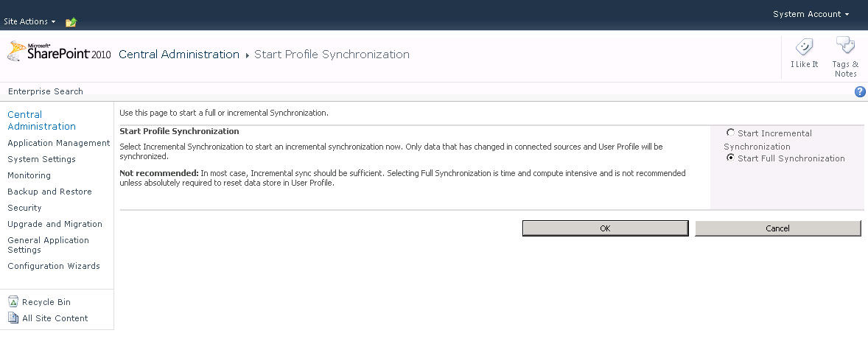Open the Monitoring section
The width and height of the screenshot is (868, 361).
coord(29,175)
